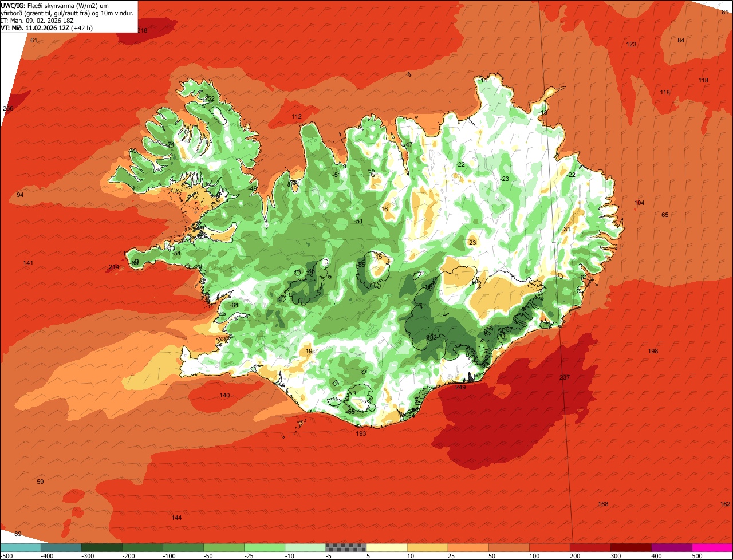Click the value -49 near Húnaflói bay
This screenshot has width=733, height=560.
[253, 188]
